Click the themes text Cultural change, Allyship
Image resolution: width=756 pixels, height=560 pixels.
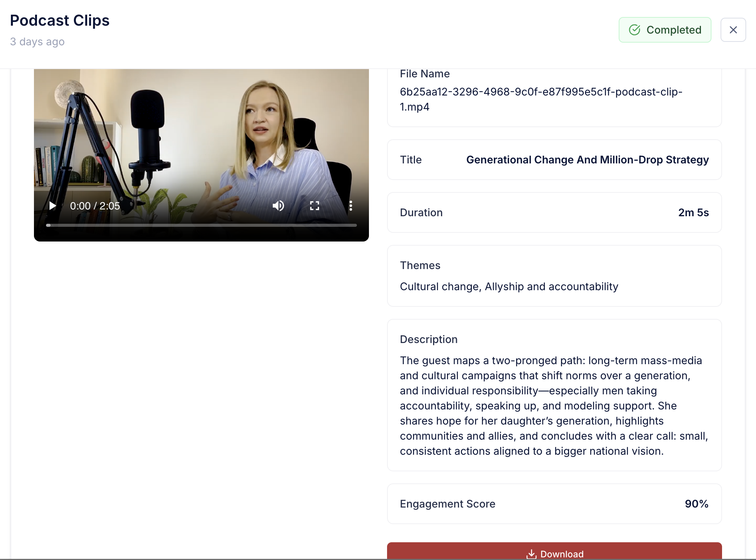pos(509,286)
